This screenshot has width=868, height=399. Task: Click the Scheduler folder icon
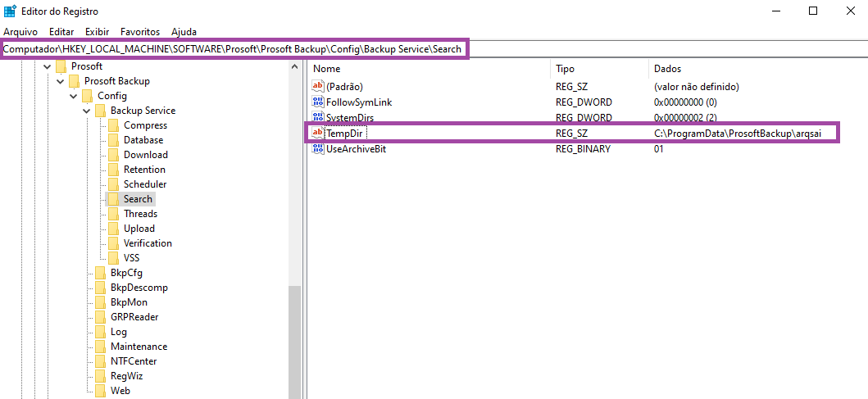click(x=113, y=184)
